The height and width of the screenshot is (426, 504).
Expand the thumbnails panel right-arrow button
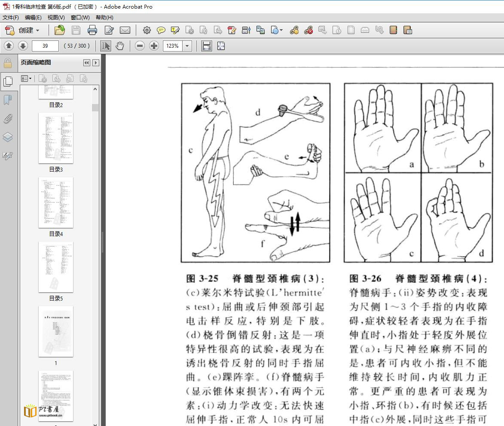(95, 63)
